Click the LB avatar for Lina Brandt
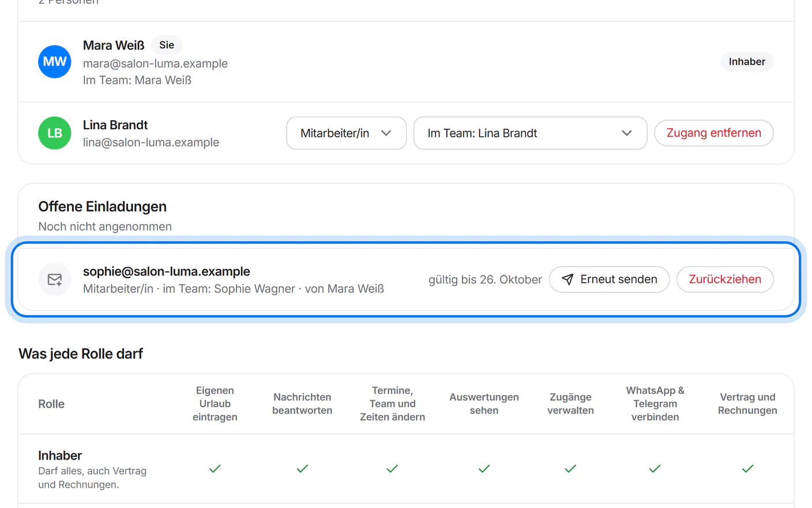 pyautogui.click(x=55, y=133)
